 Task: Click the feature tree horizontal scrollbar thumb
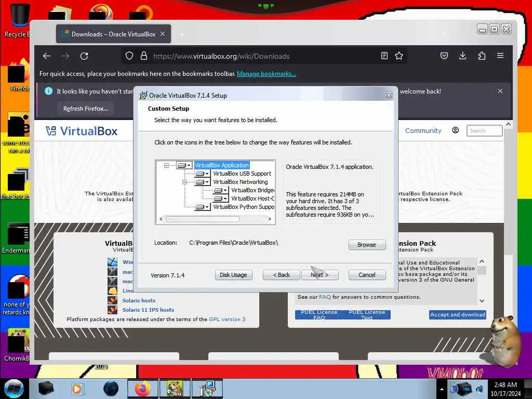203,219
